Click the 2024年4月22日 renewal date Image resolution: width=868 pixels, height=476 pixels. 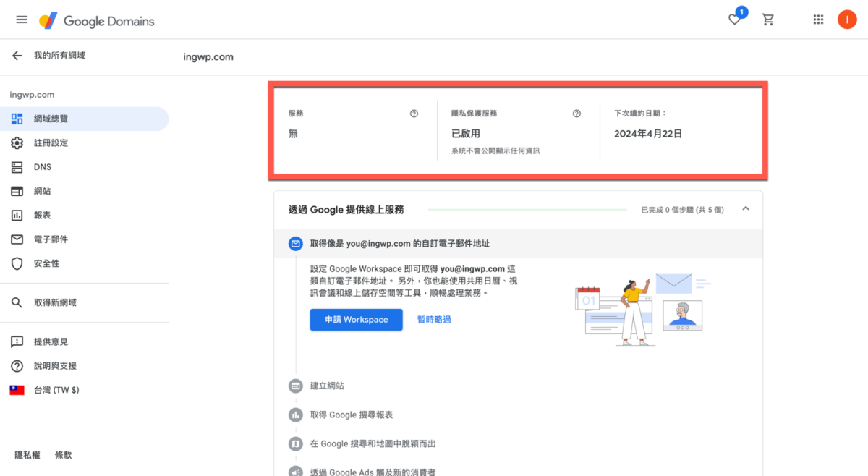tap(648, 134)
